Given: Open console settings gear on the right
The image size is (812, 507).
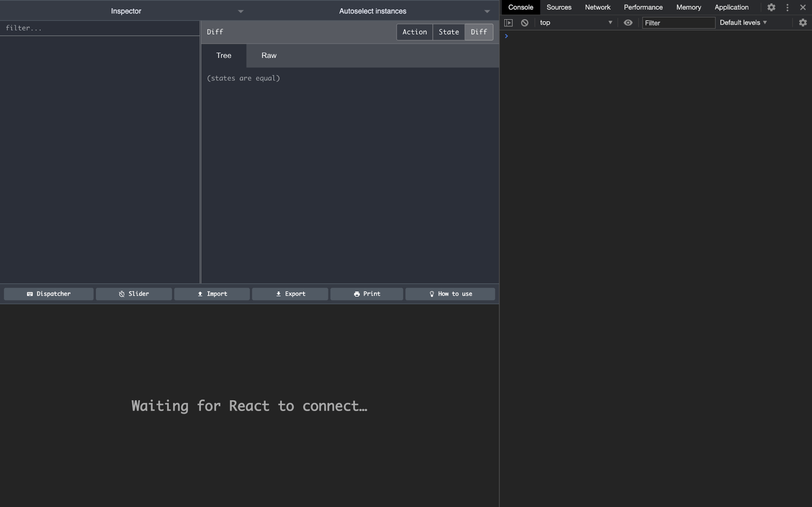Looking at the screenshot, I should click(x=803, y=23).
